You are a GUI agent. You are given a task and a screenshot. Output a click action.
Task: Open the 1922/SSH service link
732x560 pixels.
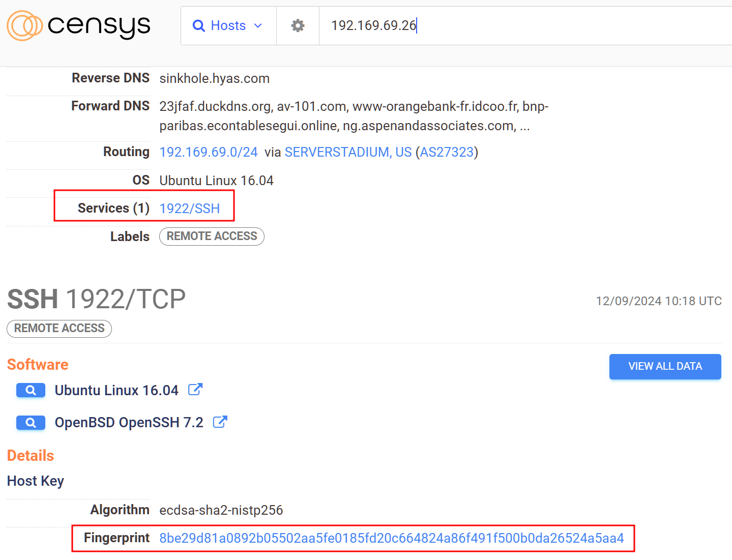tap(190, 209)
